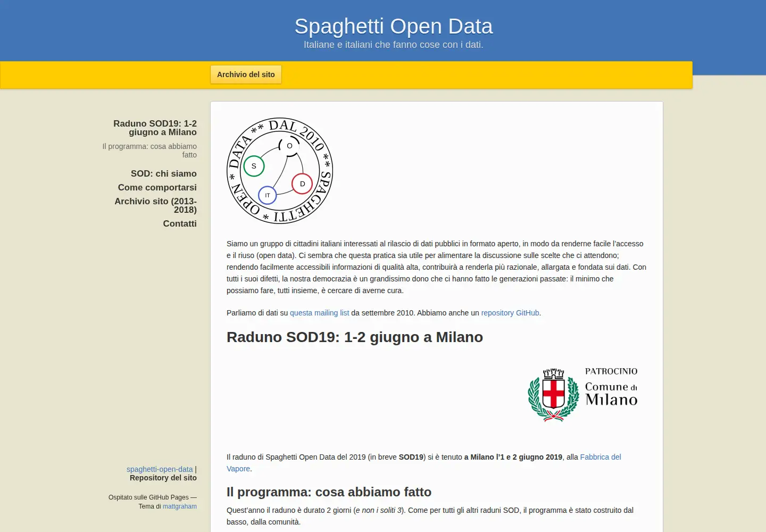Image resolution: width=766 pixels, height=532 pixels.
Task: Click the Patrocinio Comune di Milano logo
Action: [582, 395]
